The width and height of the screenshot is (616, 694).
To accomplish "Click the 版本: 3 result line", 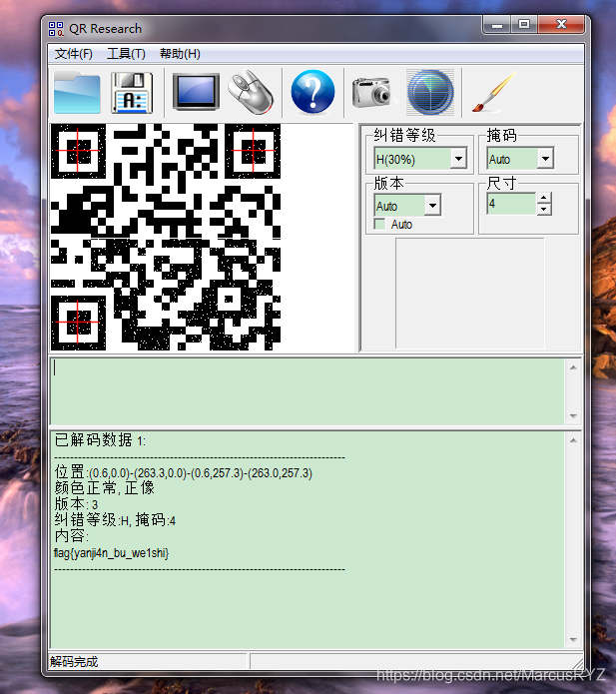I will click(76, 504).
